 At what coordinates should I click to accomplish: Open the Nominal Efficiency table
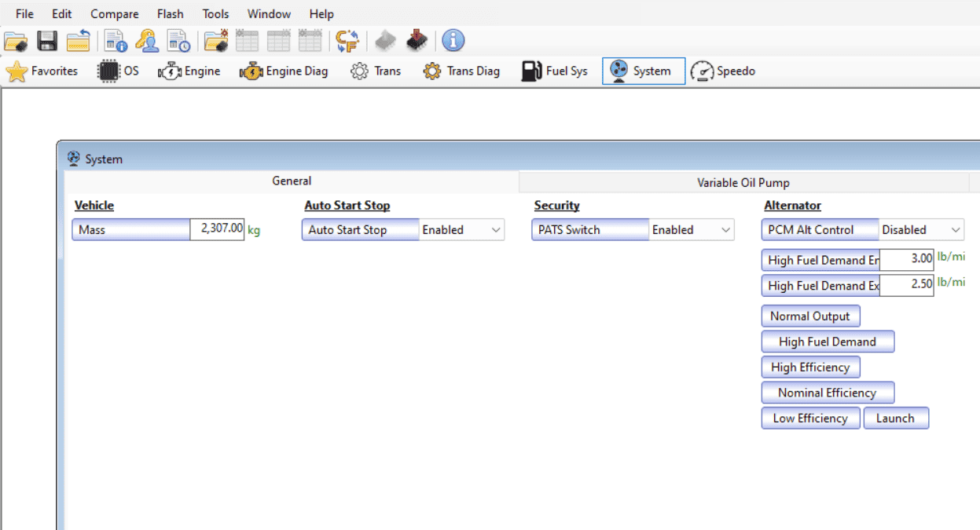[x=828, y=393]
